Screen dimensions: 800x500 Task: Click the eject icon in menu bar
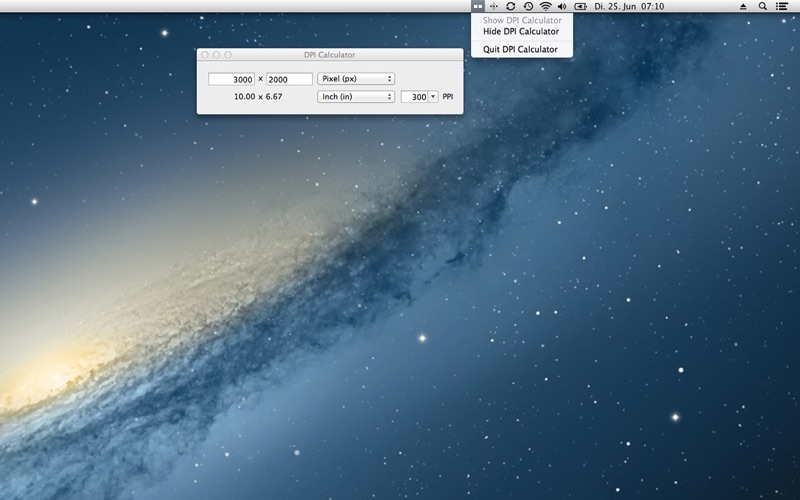(743, 6)
